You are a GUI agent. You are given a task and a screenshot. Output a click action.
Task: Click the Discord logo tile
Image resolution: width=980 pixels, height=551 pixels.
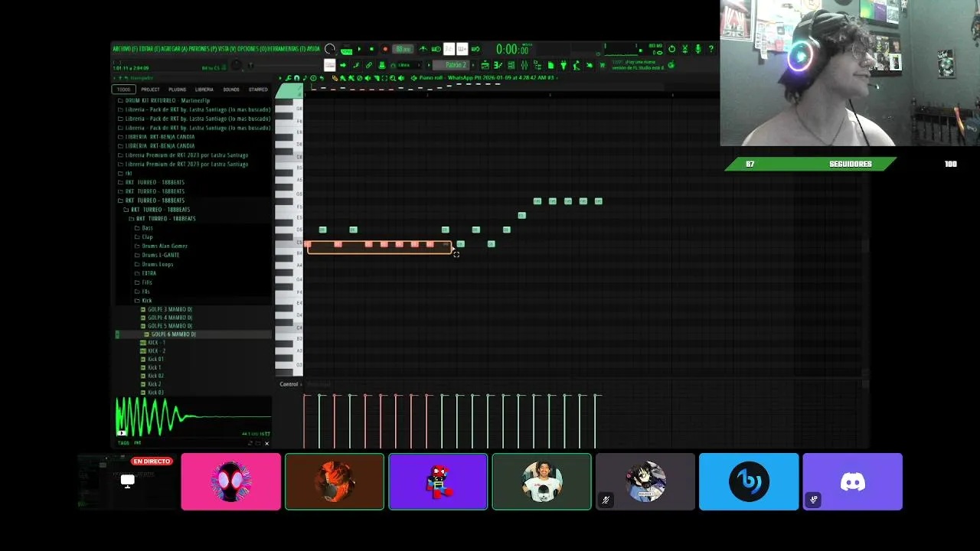[853, 481]
